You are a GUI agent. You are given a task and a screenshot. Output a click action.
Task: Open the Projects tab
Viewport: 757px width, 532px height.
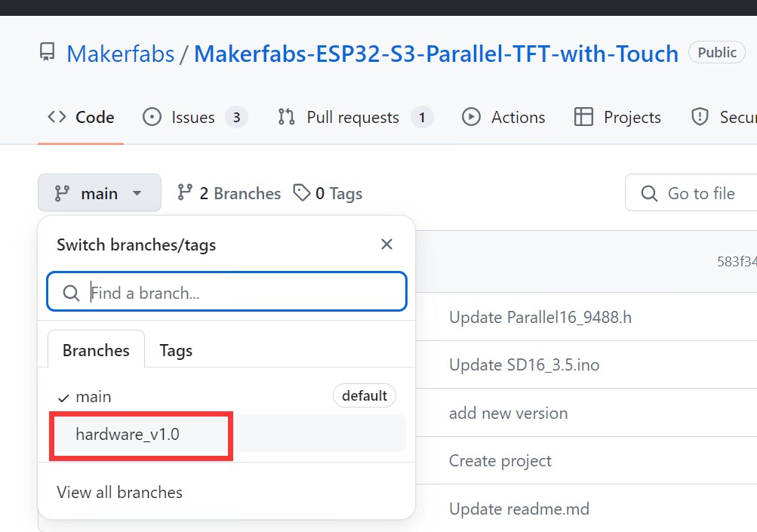617,117
